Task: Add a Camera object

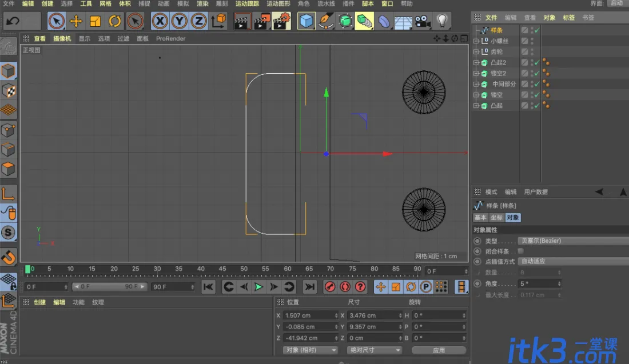Action: coord(423,21)
